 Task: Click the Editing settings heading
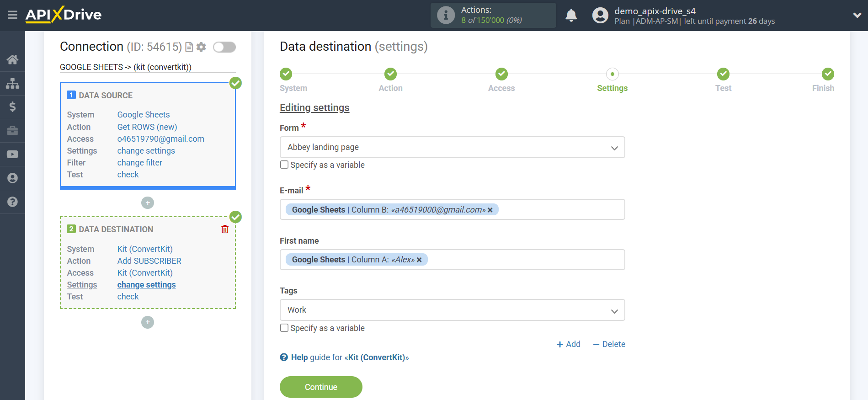(x=314, y=108)
